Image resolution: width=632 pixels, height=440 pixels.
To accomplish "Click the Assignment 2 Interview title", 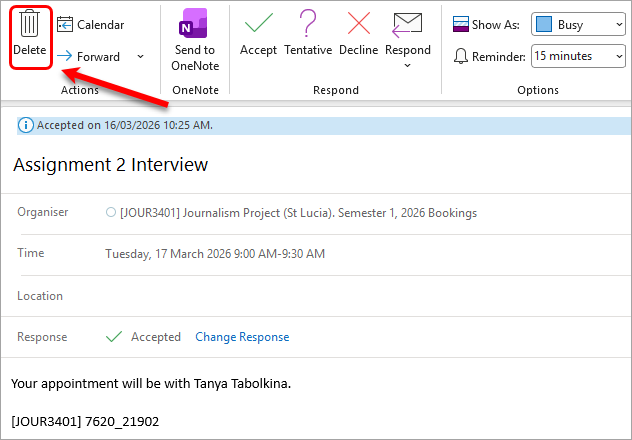I will (x=110, y=165).
